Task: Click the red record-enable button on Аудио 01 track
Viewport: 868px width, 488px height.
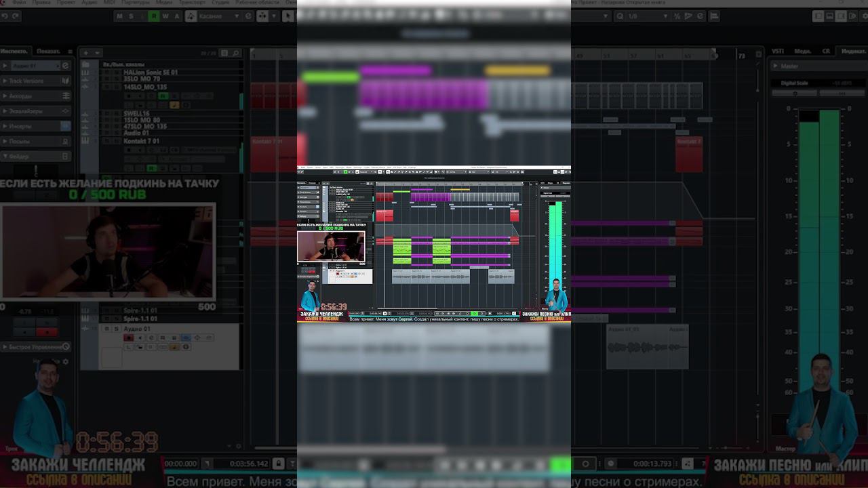Action: coord(129,338)
